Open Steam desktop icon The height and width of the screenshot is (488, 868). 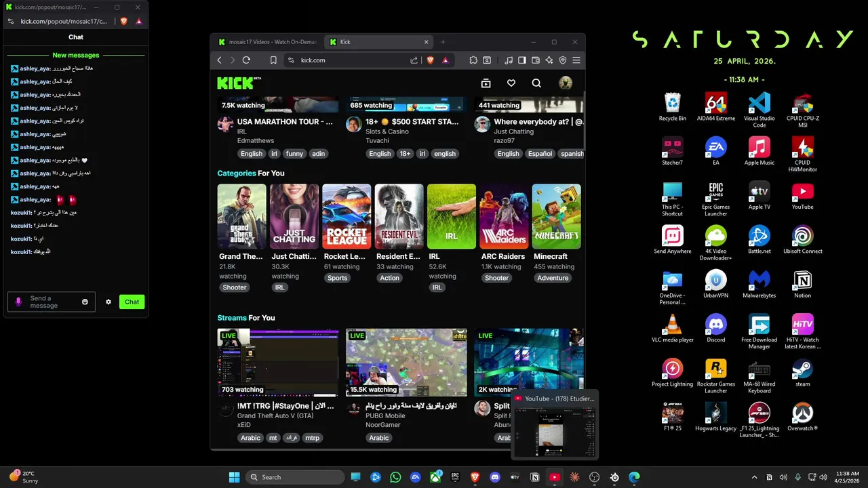(803, 373)
